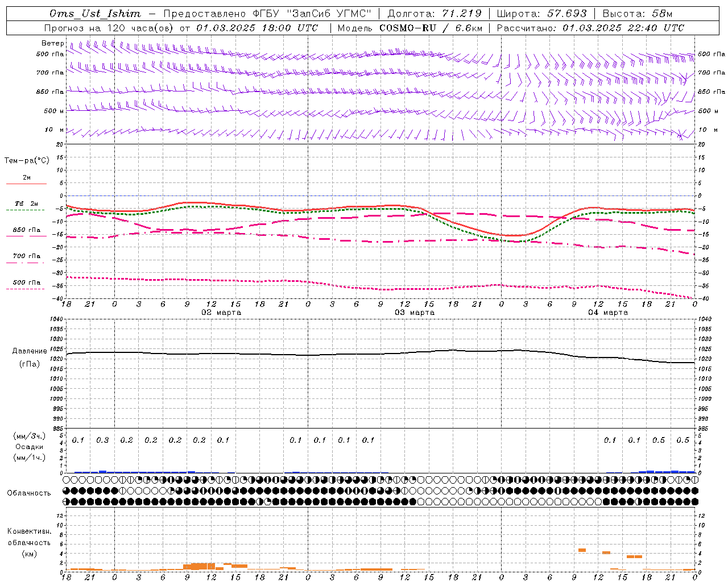The image size is (728, 582).
Task: Click the elevation label Высота: 58м
Action: (x=638, y=14)
